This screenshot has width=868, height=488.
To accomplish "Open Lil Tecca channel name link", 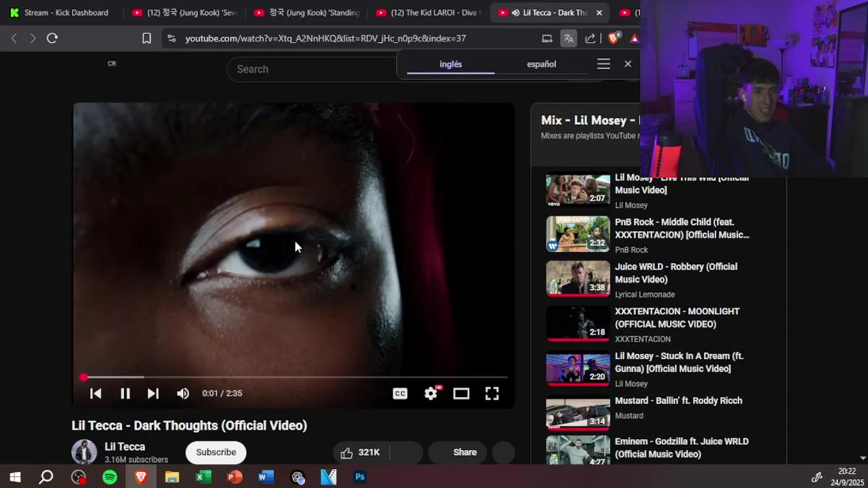I will click(125, 447).
